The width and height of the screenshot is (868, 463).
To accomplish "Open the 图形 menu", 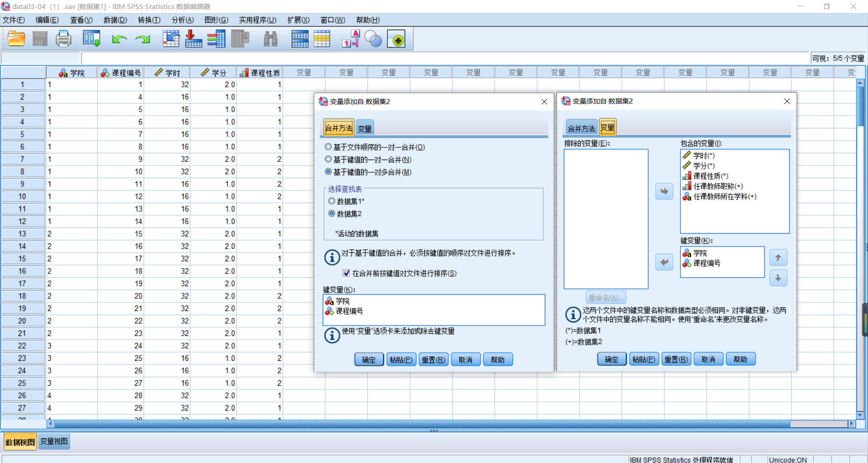I will pos(216,20).
